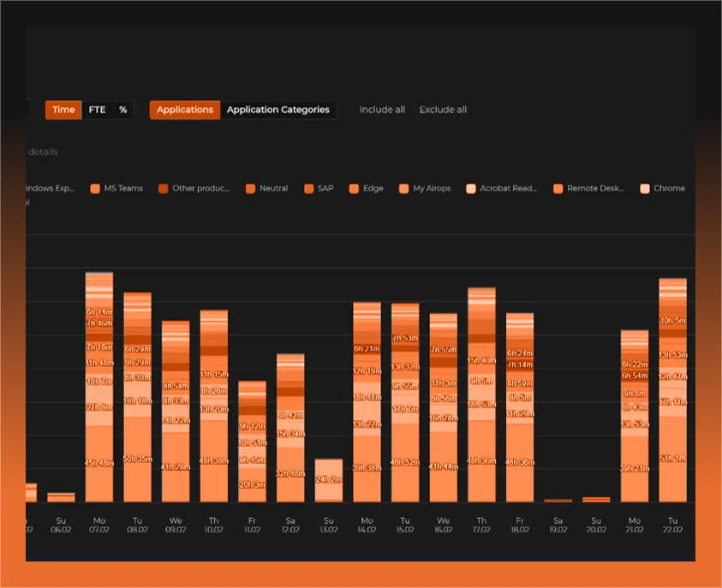Click the Edge legend color square

pyautogui.click(x=354, y=188)
